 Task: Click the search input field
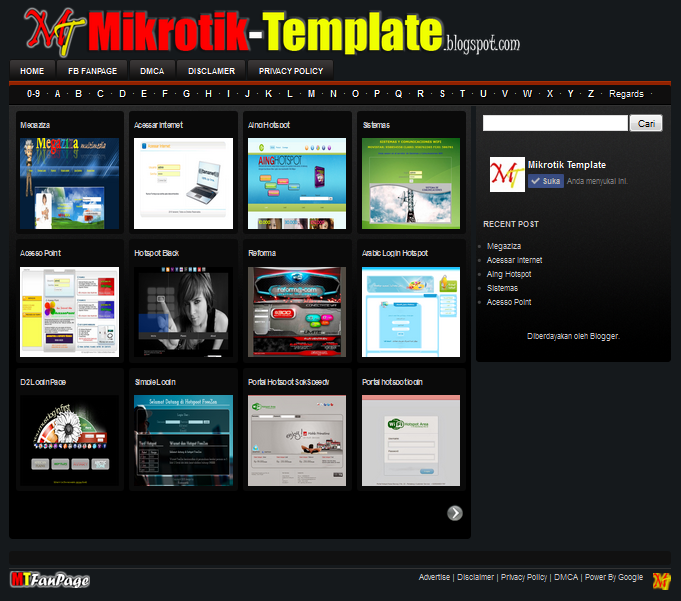coord(555,123)
